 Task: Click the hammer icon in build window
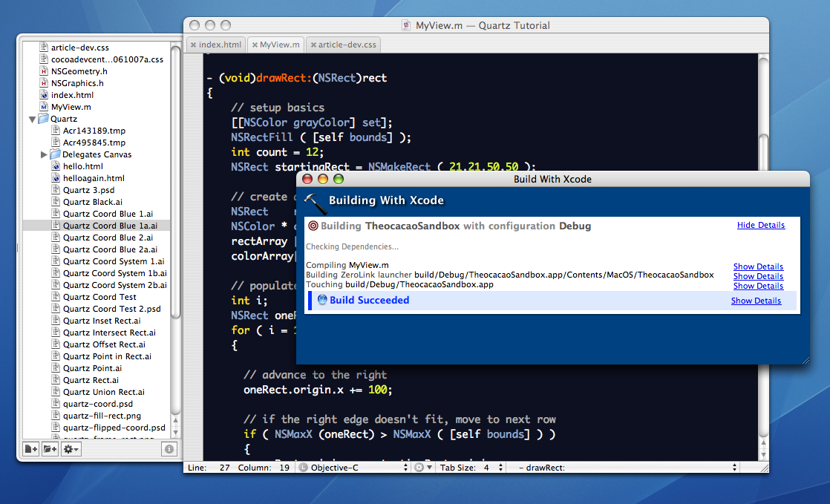pyautogui.click(x=315, y=203)
